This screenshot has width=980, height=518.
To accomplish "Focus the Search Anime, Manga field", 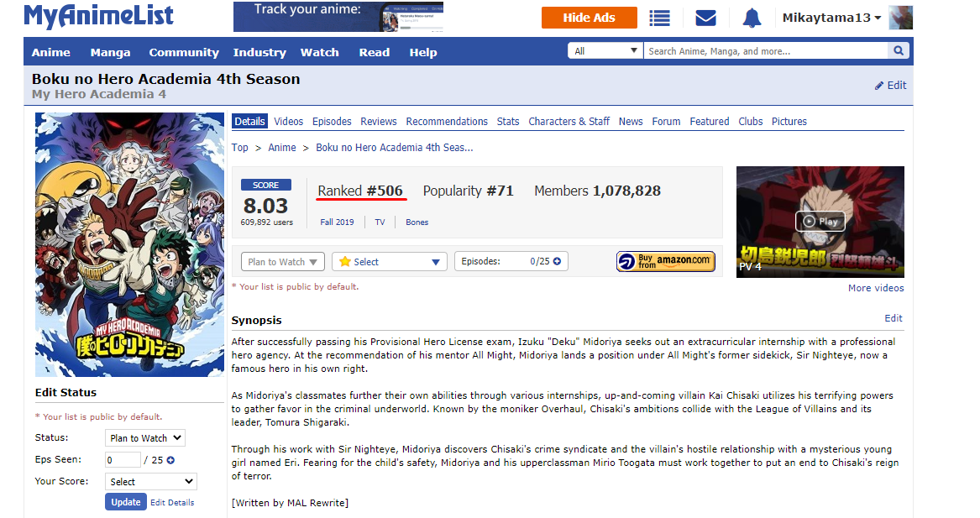I will click(x=766, y=50).
